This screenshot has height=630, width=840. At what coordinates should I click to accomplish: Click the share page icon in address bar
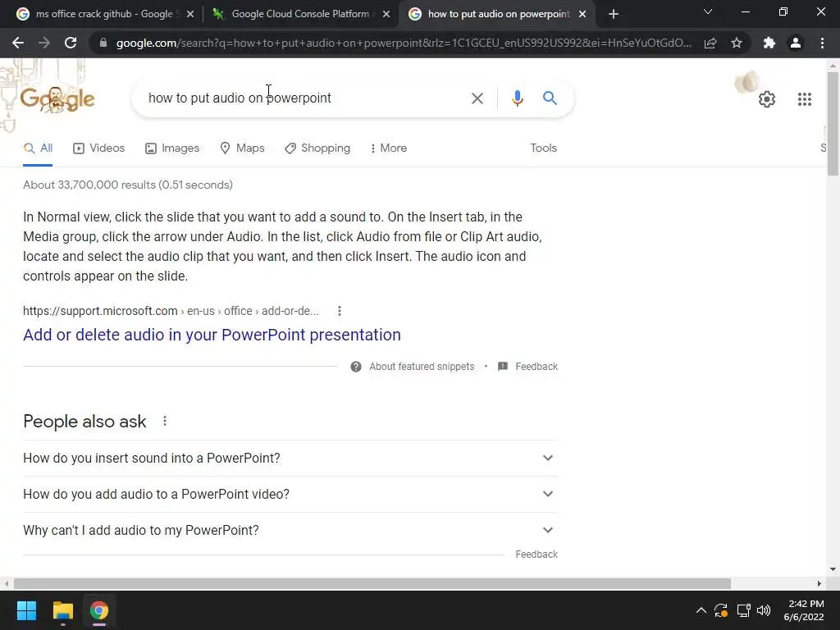[710, 43]
